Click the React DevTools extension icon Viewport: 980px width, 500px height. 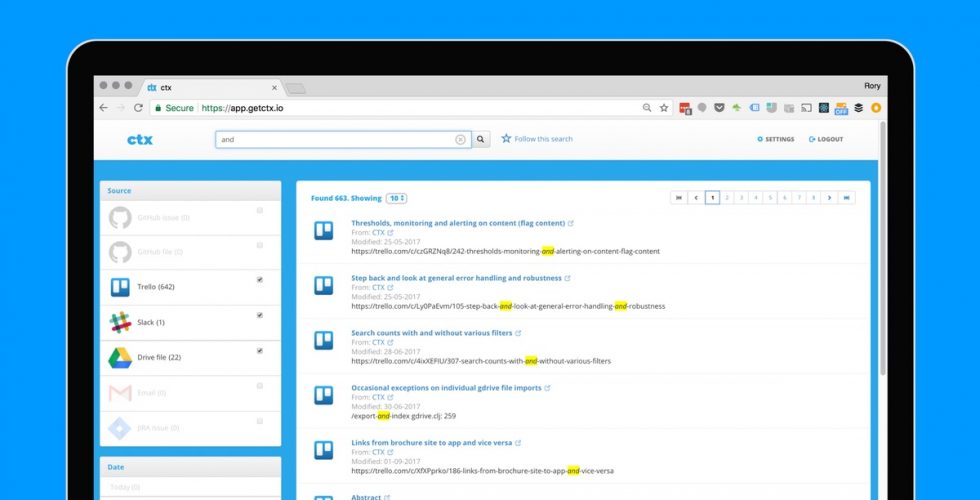pos(824,108)
